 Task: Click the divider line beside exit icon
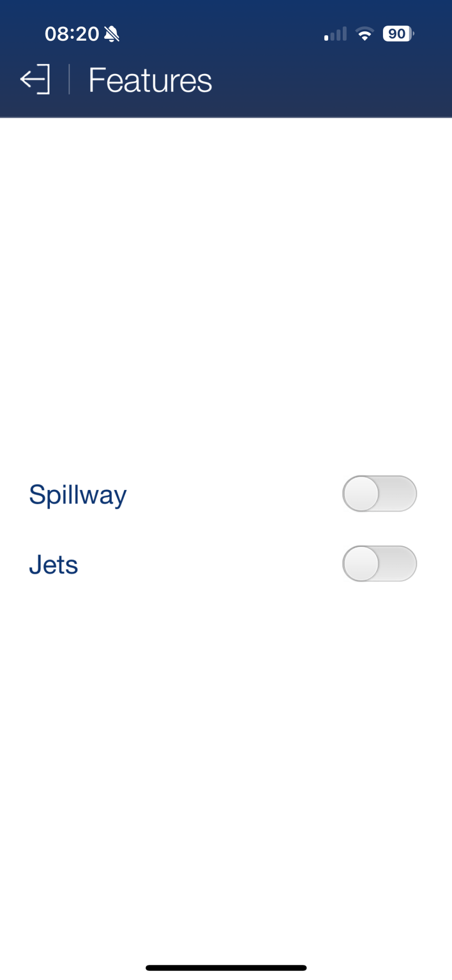click(x=69, y=79)
